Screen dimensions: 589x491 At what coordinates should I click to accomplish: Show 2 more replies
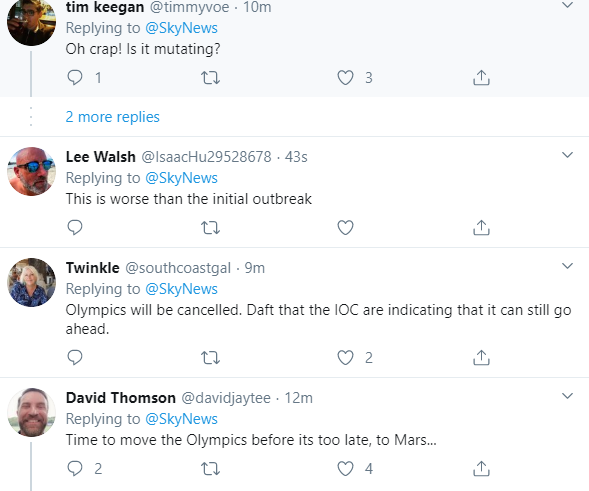[x=112, y=117]
